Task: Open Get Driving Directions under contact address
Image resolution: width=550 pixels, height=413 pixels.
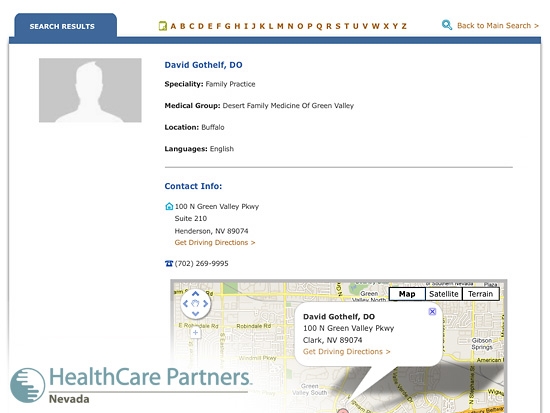Action: [215, 242]
